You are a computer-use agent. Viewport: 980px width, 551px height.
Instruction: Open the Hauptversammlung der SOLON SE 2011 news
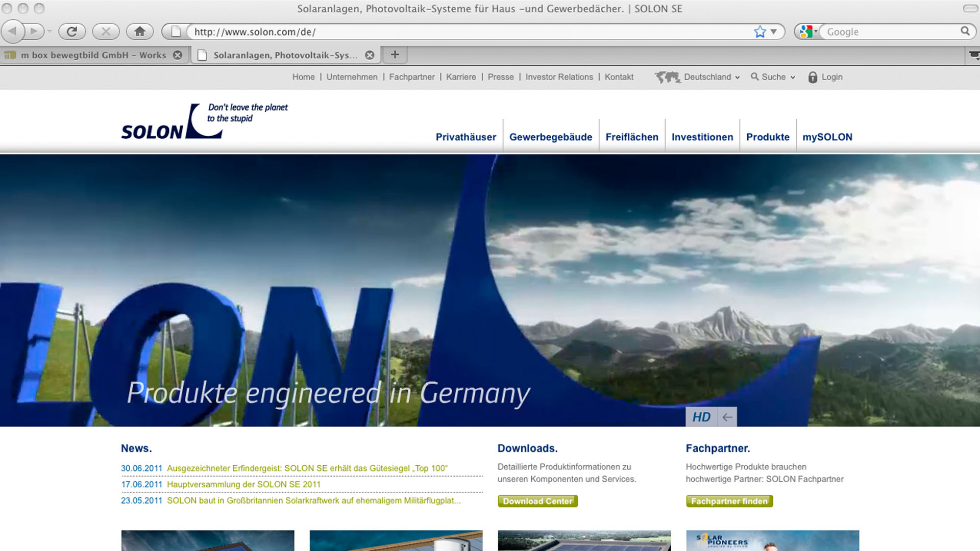(243, 485)
